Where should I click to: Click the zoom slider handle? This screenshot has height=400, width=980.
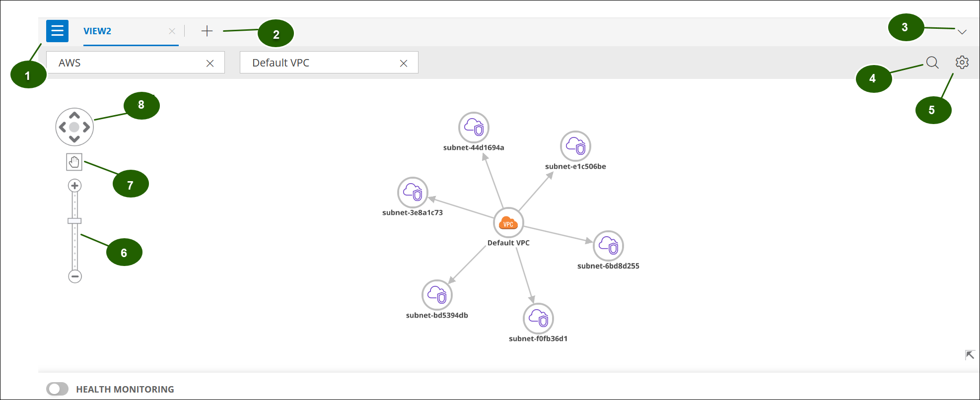pyautogui.click(x=74, y=221)
